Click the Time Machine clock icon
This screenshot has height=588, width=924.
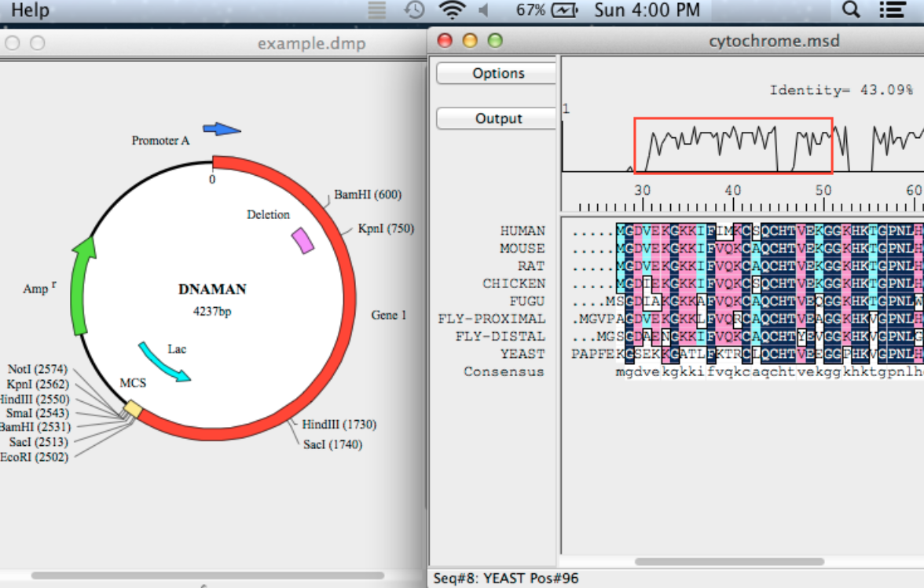414,9
